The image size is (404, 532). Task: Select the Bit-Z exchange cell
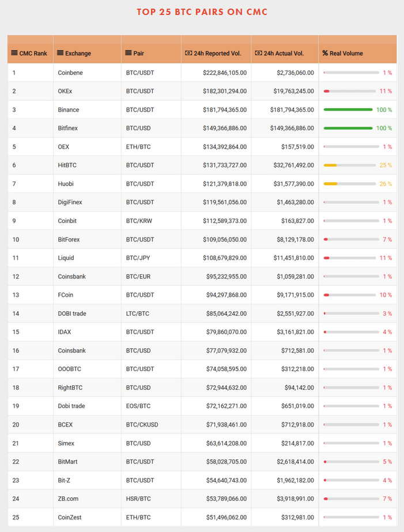[x=87, y=481]
